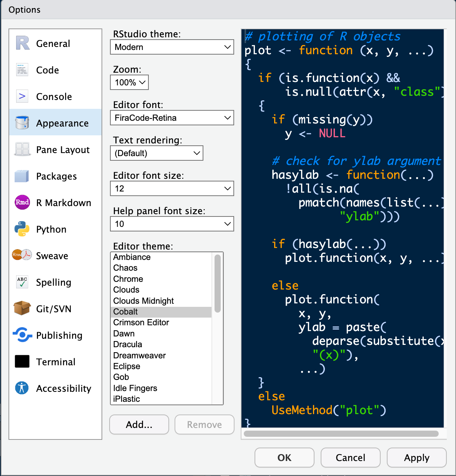Click the preview horizontal scrollbar
Screen dimensions: 456x476
[x=341, y=434]
